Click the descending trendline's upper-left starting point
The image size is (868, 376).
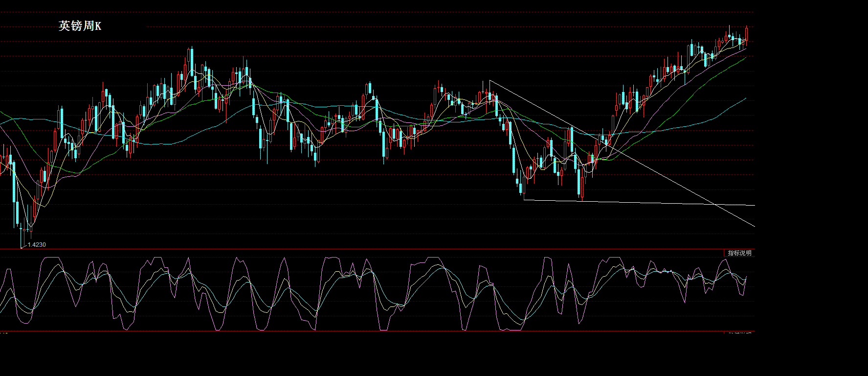pyautogui.click(x=490, y=80)
